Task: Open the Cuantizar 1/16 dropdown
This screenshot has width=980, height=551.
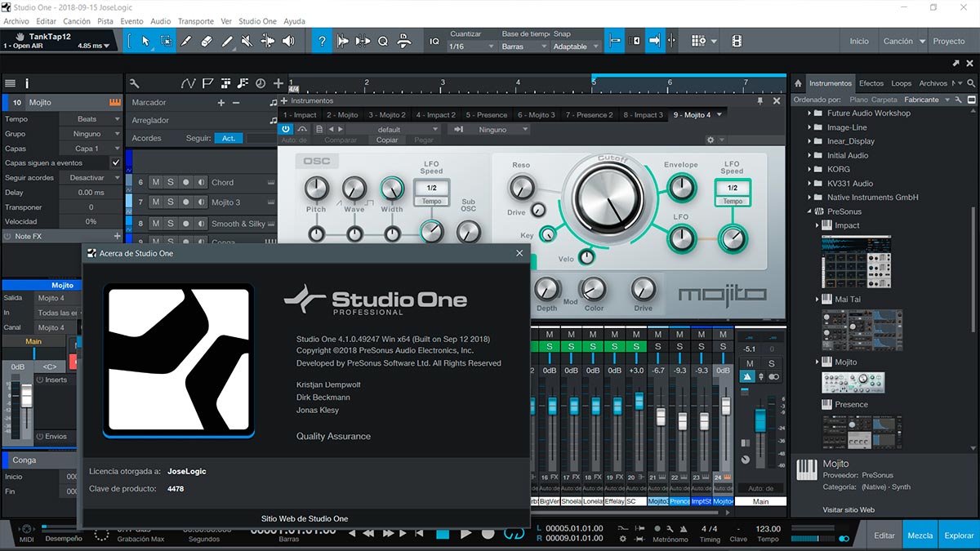Action: click(x=471, y=47)
